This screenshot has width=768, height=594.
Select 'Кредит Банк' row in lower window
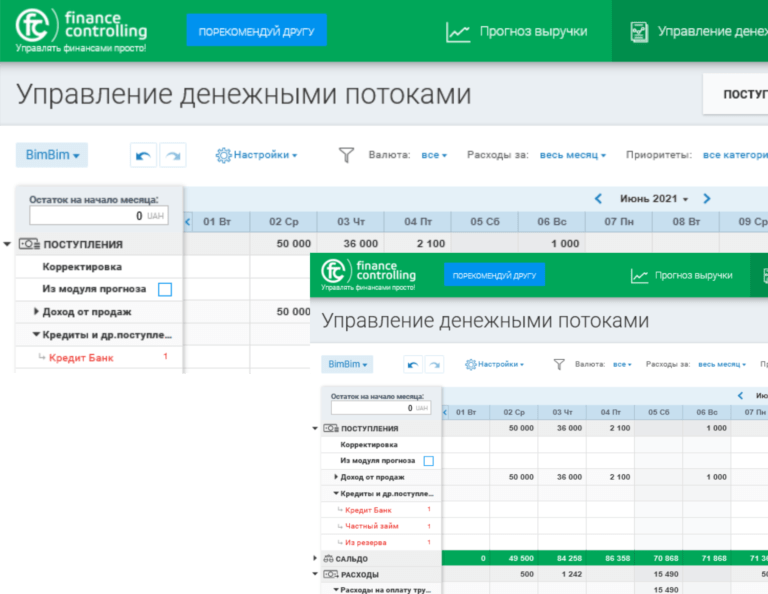coord(381,510)
